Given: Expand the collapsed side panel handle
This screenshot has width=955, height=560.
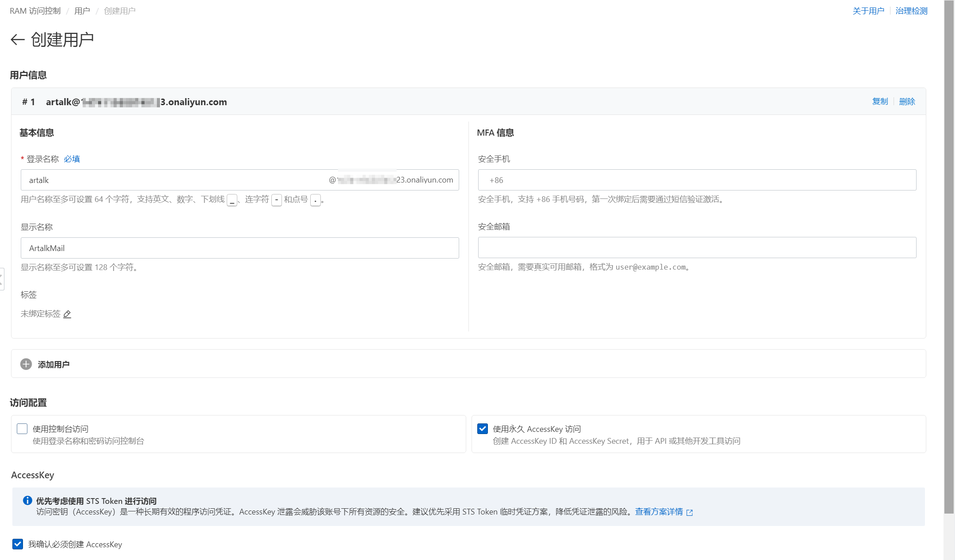Looking at the screenshot, I should coord(2,279).
